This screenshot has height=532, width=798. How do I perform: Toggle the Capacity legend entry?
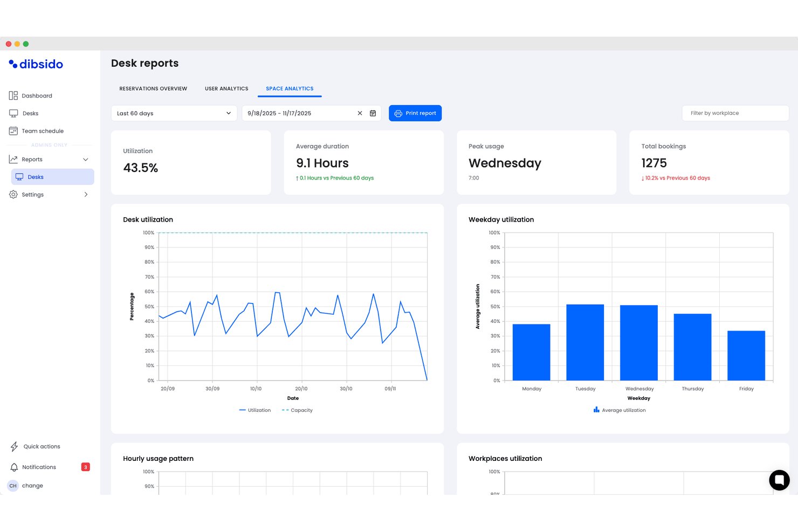[x=297, y=410]
